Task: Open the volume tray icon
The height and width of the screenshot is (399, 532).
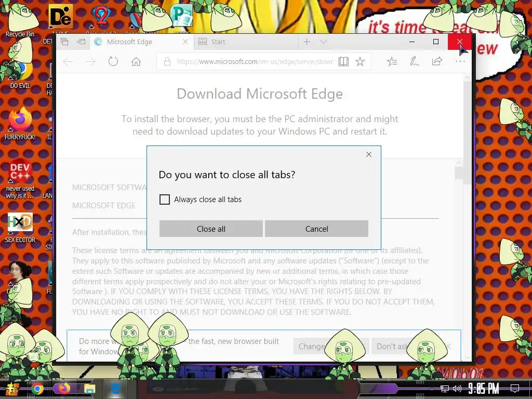Action: point(457,389)
